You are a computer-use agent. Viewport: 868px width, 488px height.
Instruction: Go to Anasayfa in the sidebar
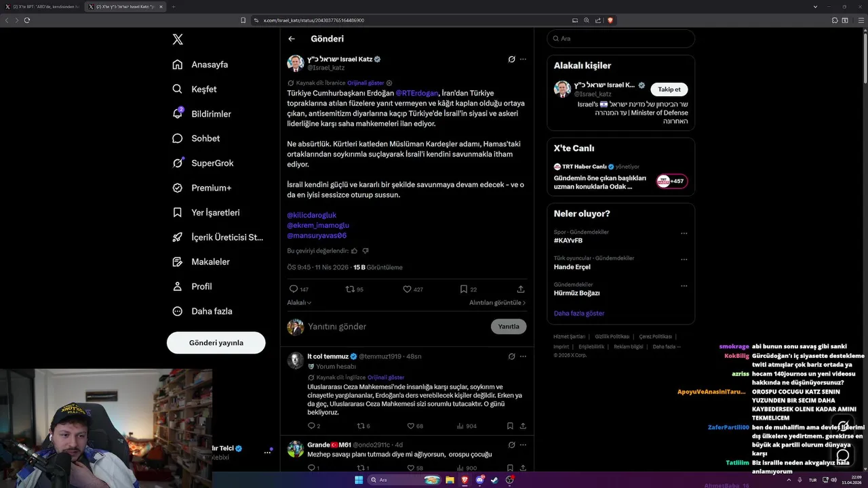coord(200,64)
